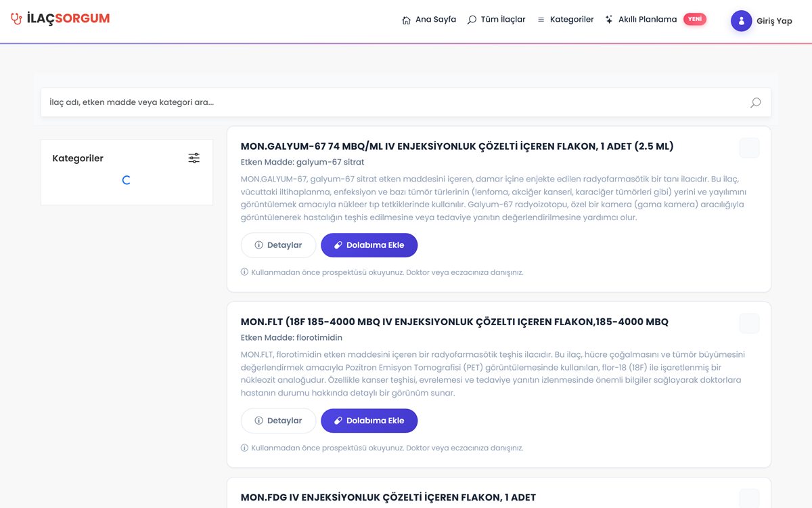Click the Kategoriler sidebar heading
This screenshot has width=812, height=508.
point(78,158)
